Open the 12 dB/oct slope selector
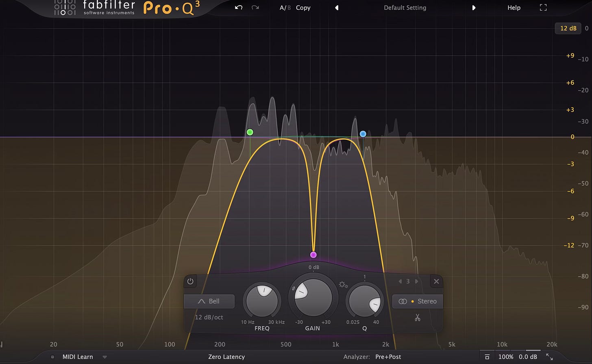This screenshot has width=592, height=364. 209,317
